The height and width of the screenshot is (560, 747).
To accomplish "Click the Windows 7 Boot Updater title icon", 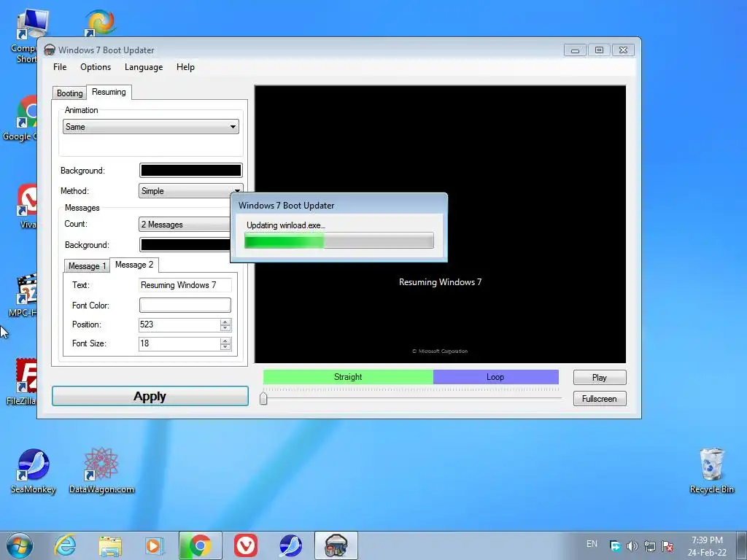I will (50, 50).
